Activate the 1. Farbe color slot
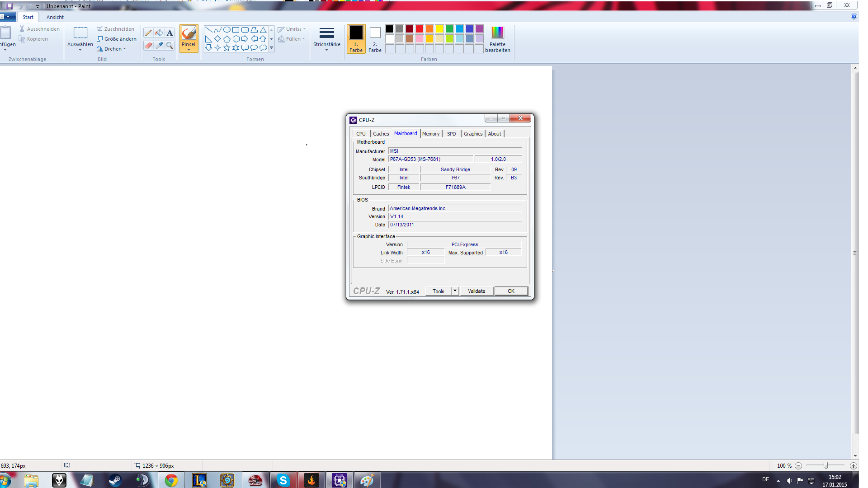 coord(356,39)
